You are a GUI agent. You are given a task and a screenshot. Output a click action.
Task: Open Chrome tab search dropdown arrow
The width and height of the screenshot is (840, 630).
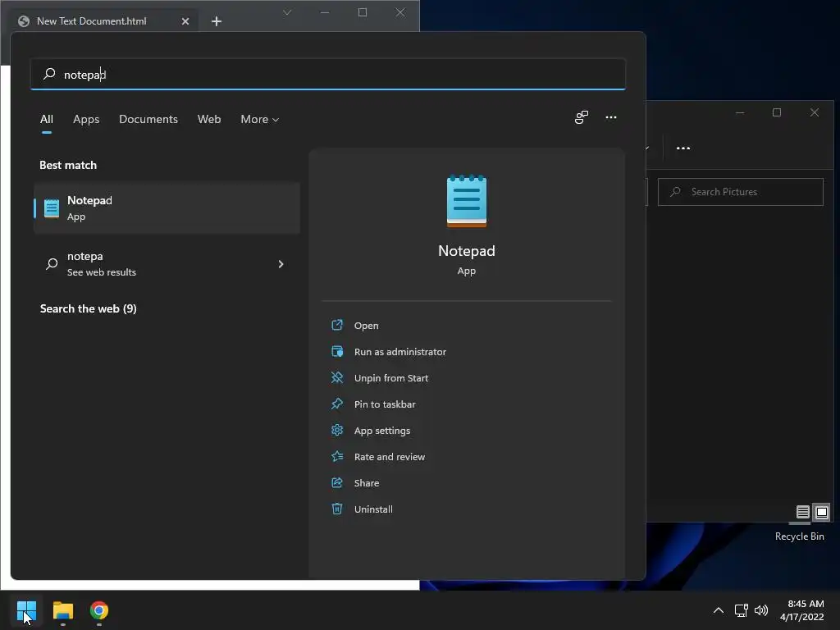tap(287, 12)
